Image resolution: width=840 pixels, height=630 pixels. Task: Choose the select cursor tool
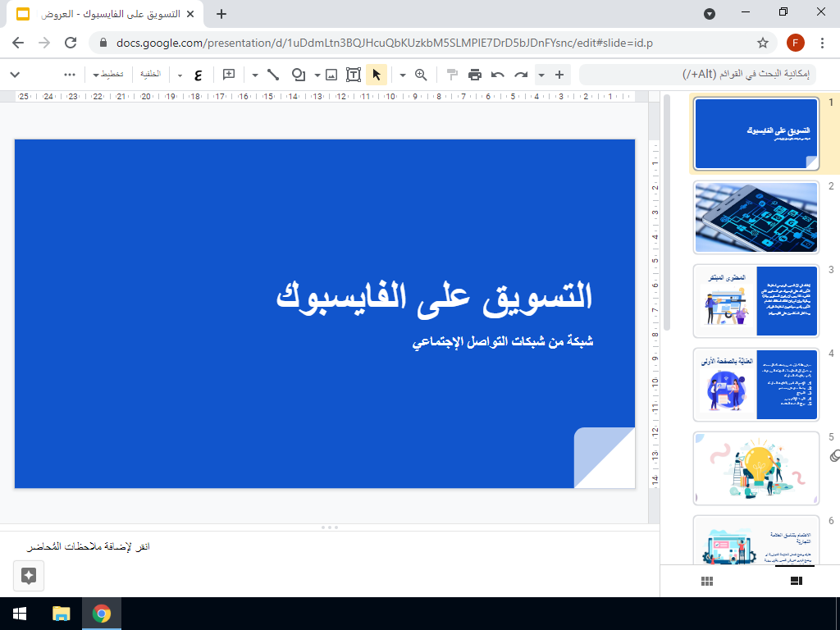pos(377,75)
